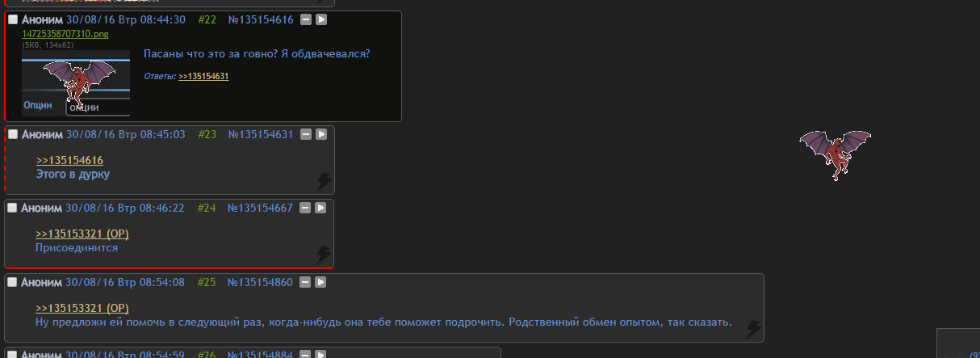Click the lightning bolt icon in post #24
Viewport: 980px width, 358px height.
(324, 255)
